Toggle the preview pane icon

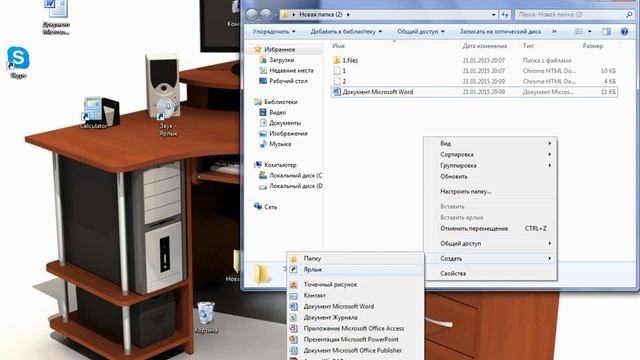[x=607, y=31]
